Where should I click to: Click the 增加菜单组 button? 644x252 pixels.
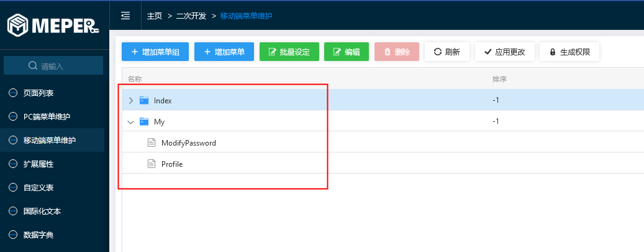point(155,52)
